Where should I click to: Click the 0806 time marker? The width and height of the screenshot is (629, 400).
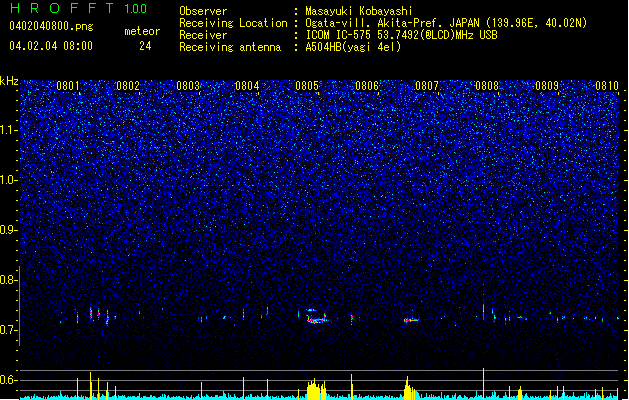[367, 86]
